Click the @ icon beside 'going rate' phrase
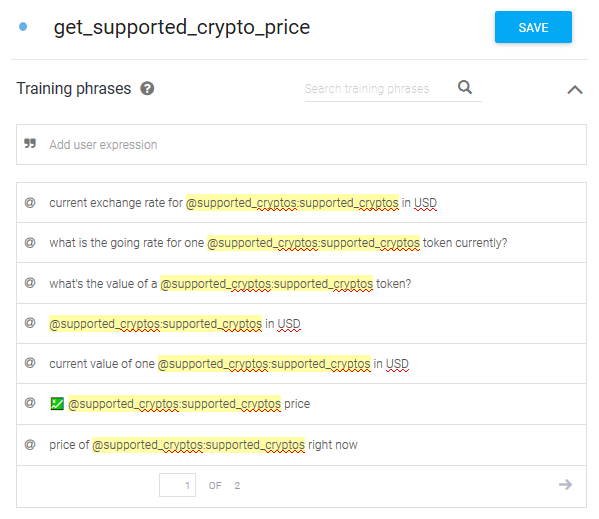 tap(30, 243)
